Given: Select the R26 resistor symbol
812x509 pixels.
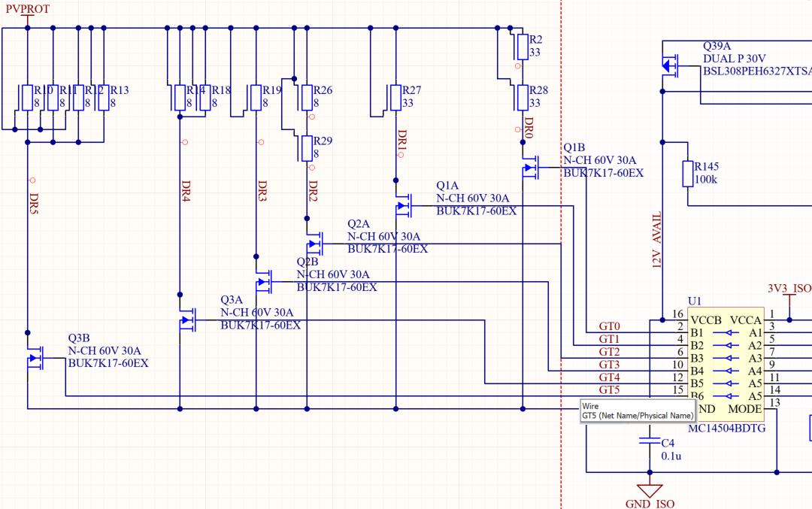Looking at the screenshot, I should click(307, 98).
